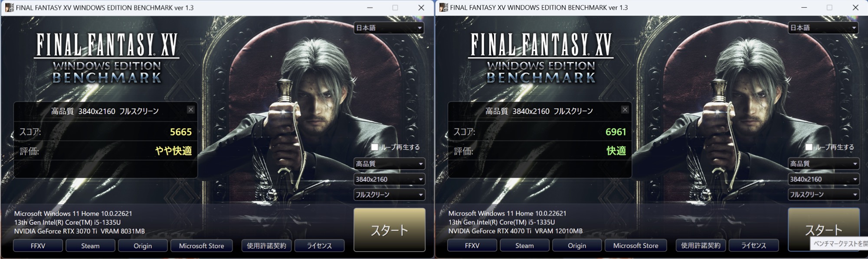The width and height of the screenshot is (868, 259).
Task: Click the やや快適 rating text
Action: pyautogui.click(x=174, y=151)
